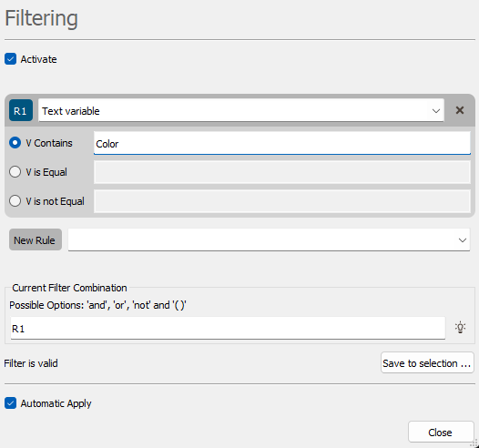Click the New Rule dropdown chevron arrow
The width and height of the screenshot is (479, 448).
463,240
